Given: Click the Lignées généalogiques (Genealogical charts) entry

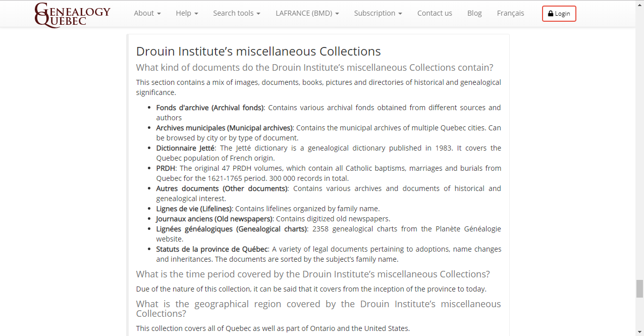Looking at the screenshot, I should pyautogui.click(x=232, y=229).
